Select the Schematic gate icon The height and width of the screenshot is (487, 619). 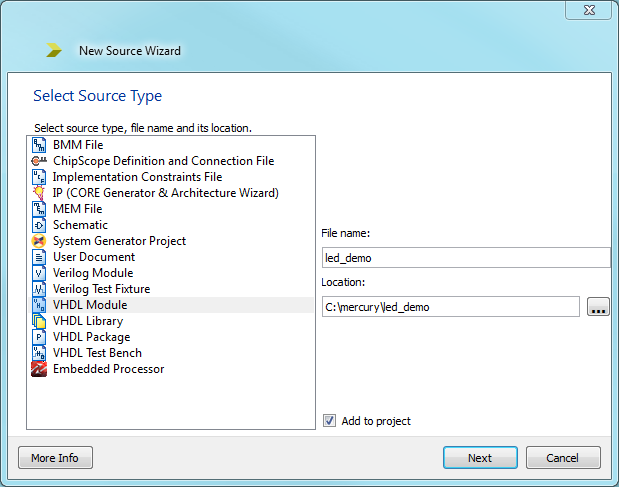coord(39,225)
